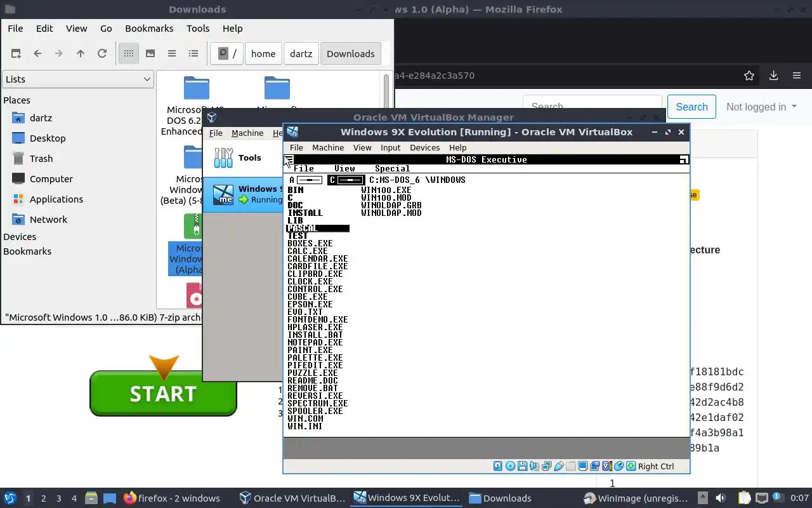Open Special menu in MS-DOS Executive

pyautogui.click(x=392, y=168)
